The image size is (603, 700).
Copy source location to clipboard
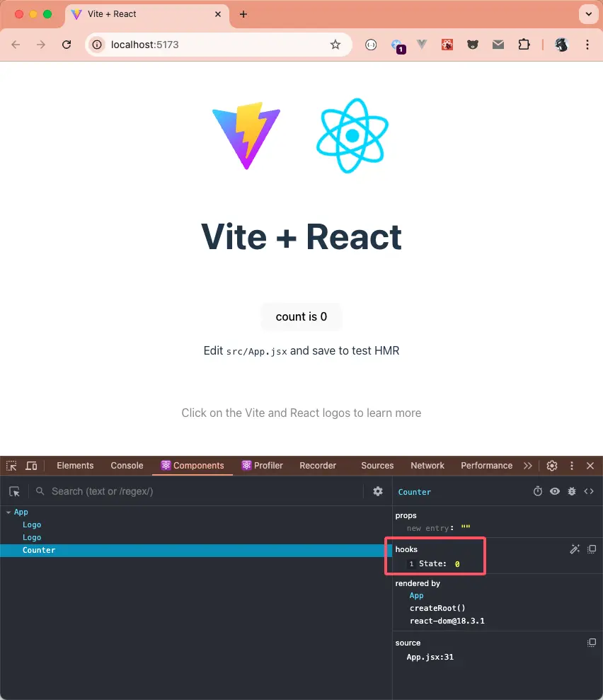pyautogui.click(x=592, y=643)
